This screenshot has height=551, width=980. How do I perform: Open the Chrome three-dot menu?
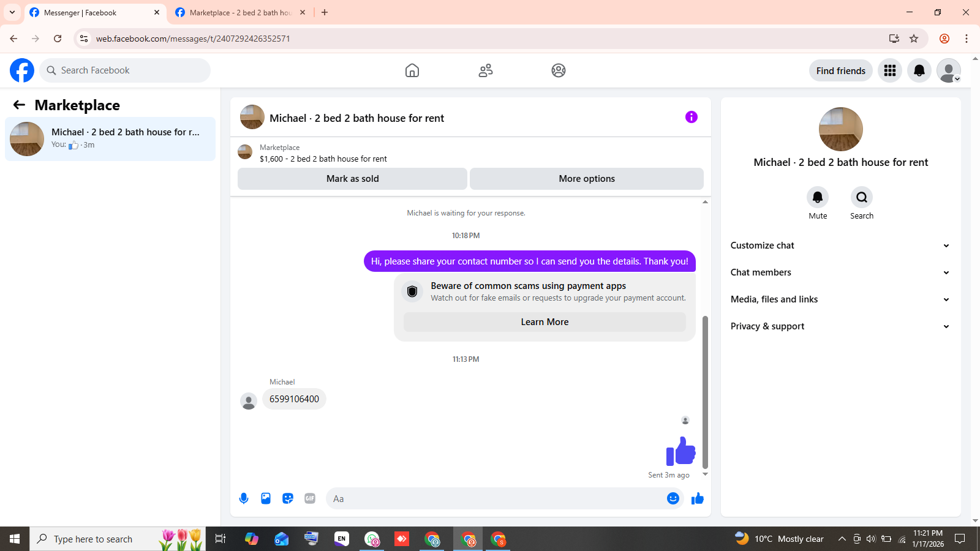967,39
